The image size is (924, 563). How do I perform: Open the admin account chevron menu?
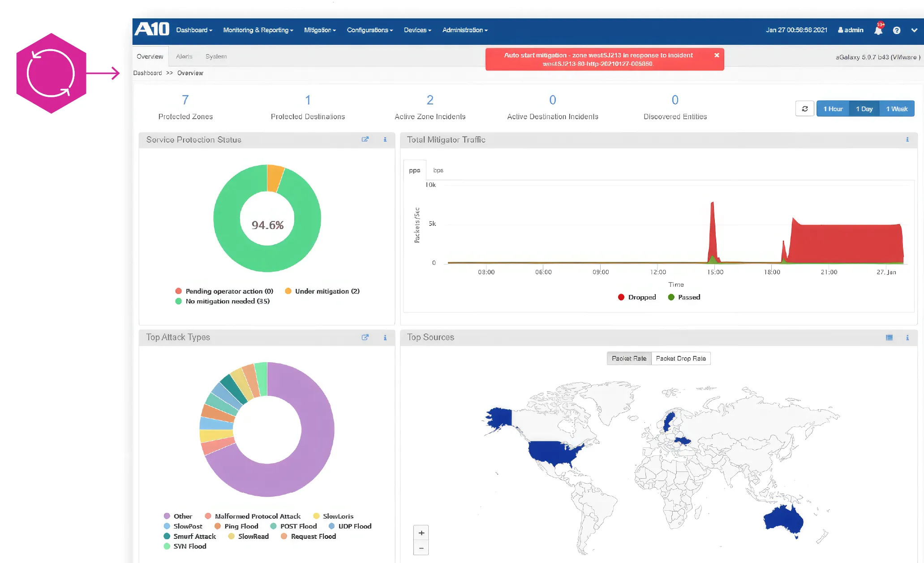[x=914, y=30]
